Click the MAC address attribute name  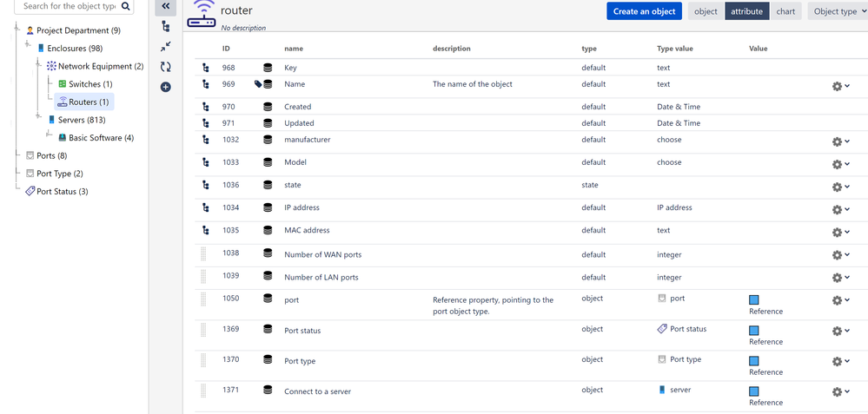[307, 231]
